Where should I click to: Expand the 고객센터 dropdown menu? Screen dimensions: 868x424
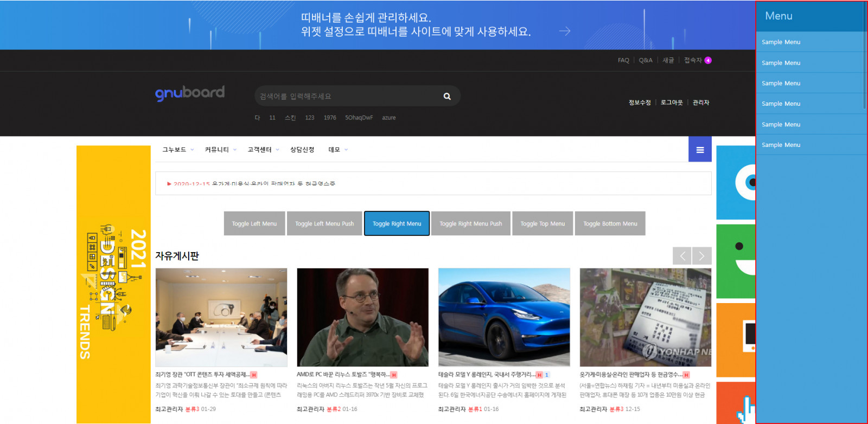[263, 150]
